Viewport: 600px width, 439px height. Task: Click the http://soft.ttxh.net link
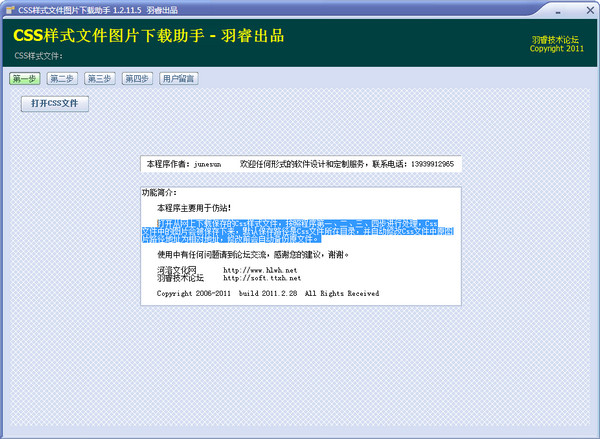[262, 278]
